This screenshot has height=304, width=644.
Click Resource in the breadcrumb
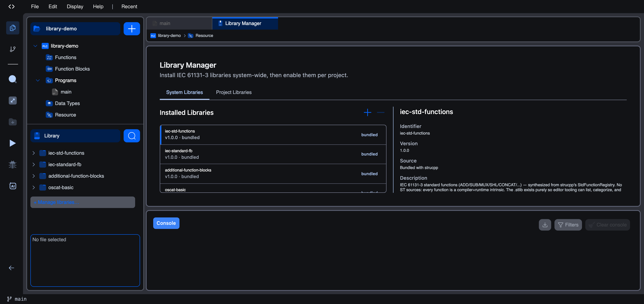[204, 35]
